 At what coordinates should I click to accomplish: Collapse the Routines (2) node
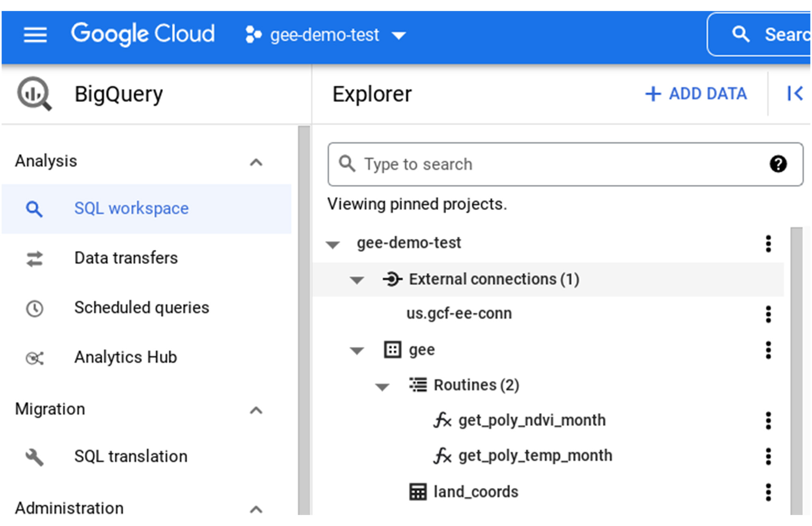click(382, 387)
